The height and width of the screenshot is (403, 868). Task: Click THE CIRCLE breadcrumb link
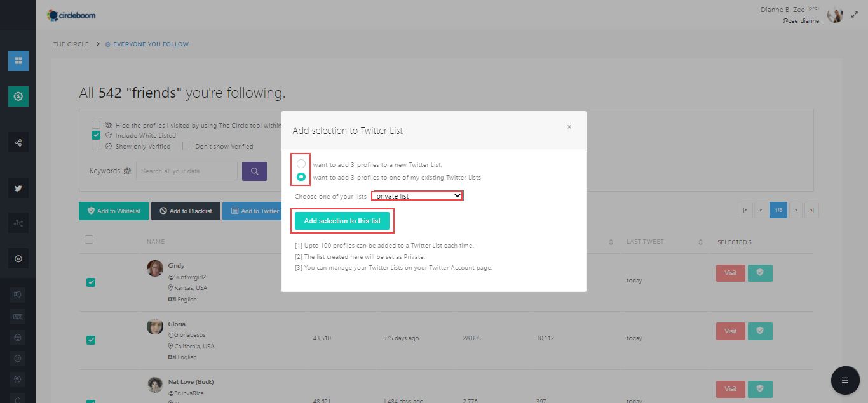click(71, 44)
